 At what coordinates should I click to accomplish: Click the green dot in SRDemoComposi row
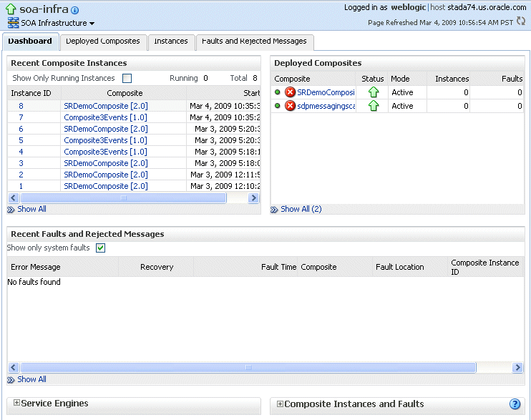point(278,92)
